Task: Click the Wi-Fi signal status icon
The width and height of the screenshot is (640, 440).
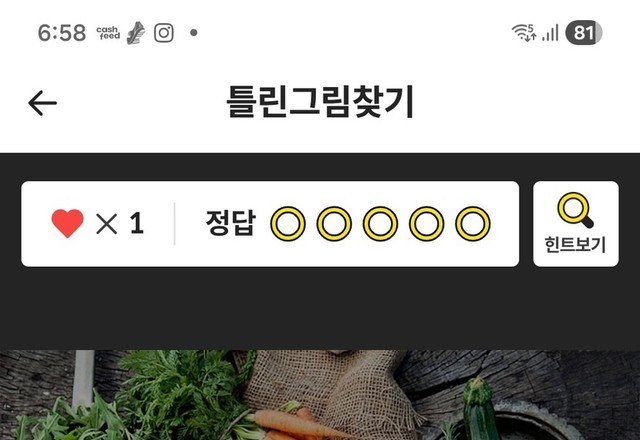Action: [x=524, y=33]
